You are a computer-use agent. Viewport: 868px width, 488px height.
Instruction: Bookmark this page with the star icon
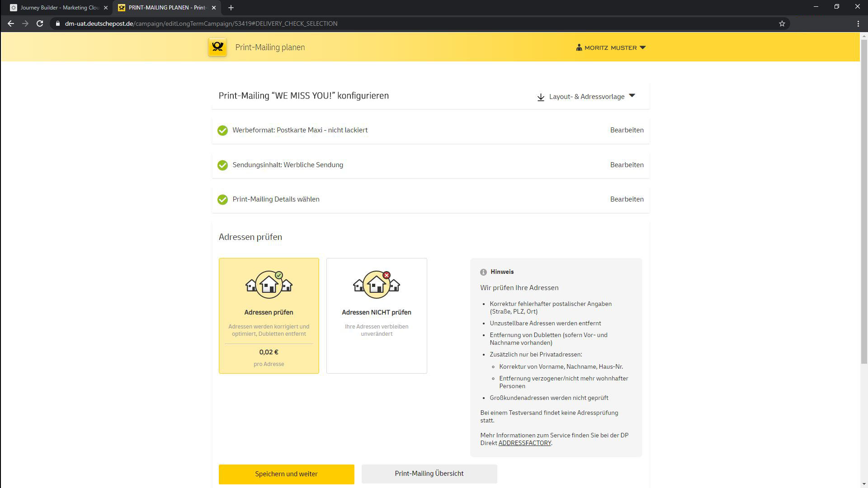click(x=782, y=23)
